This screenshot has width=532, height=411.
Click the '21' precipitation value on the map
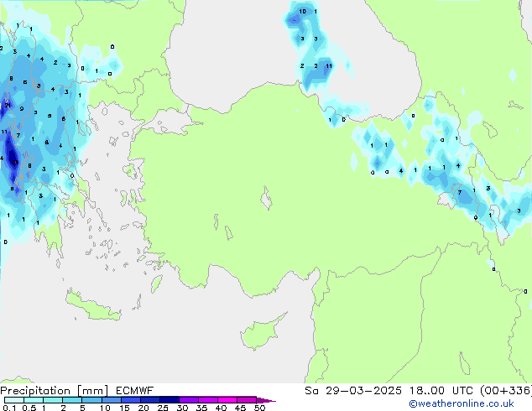(8, 106)
